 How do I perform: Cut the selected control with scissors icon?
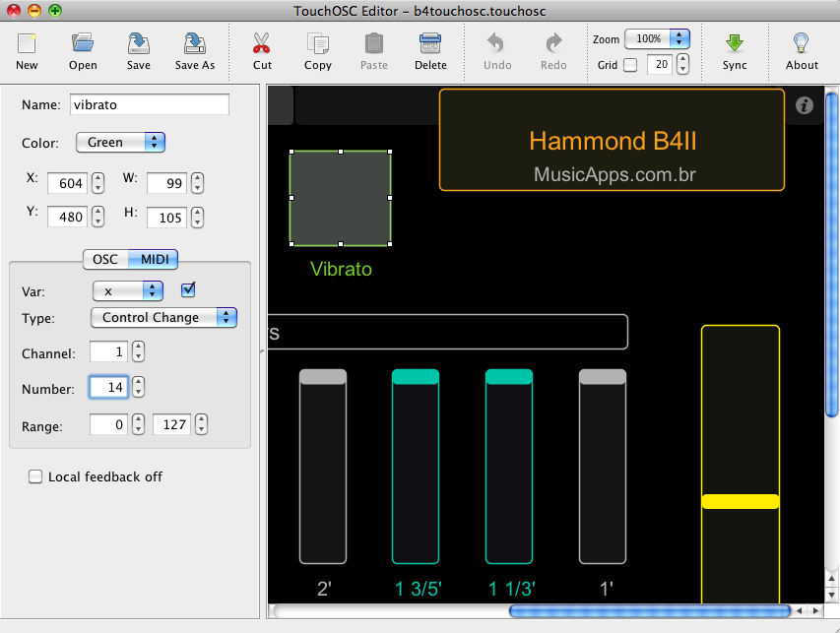pos(262,43)
